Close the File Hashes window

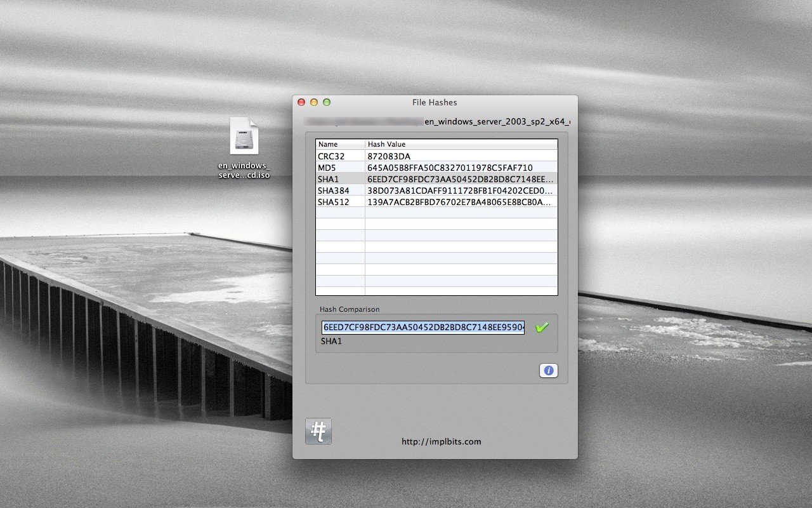pyautogui.click(x=301, y=102)
